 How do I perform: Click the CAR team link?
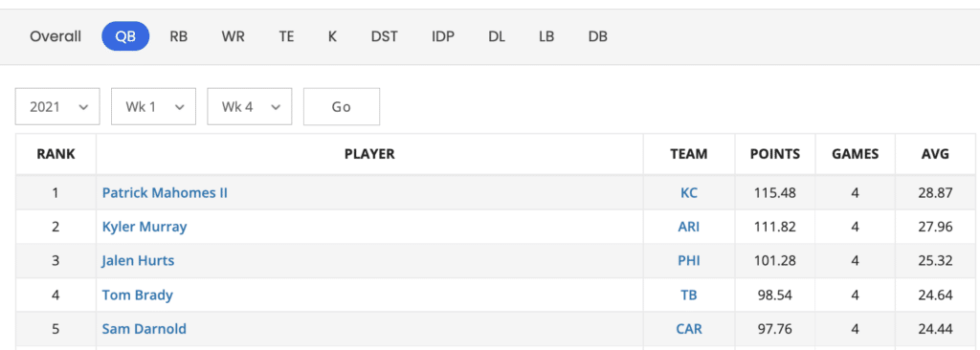click(689, 328)
